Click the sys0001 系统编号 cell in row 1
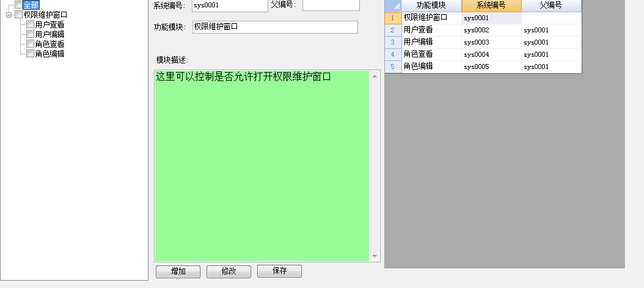Viewport: 644px width, 288px height. tap(492, 18)
